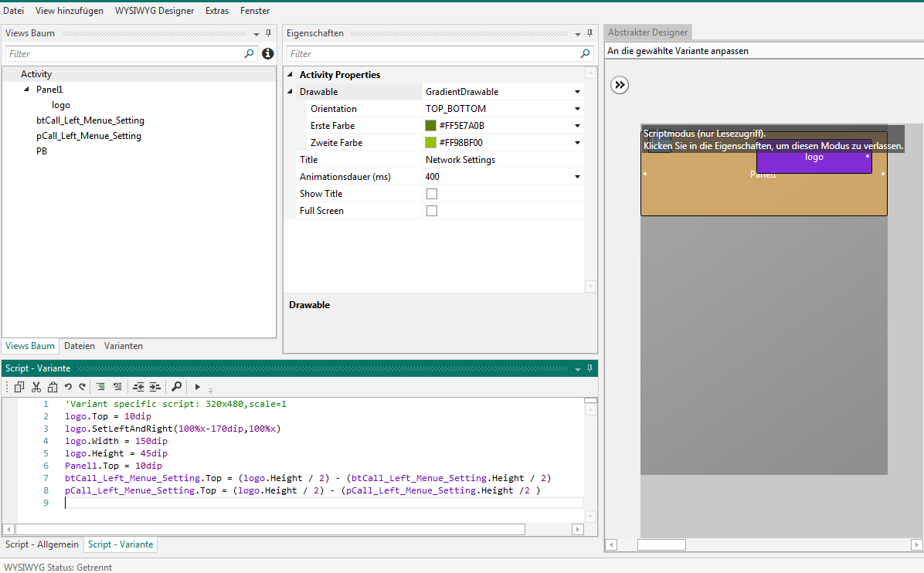Enable the Show Title checkbox

click(432, 194)
